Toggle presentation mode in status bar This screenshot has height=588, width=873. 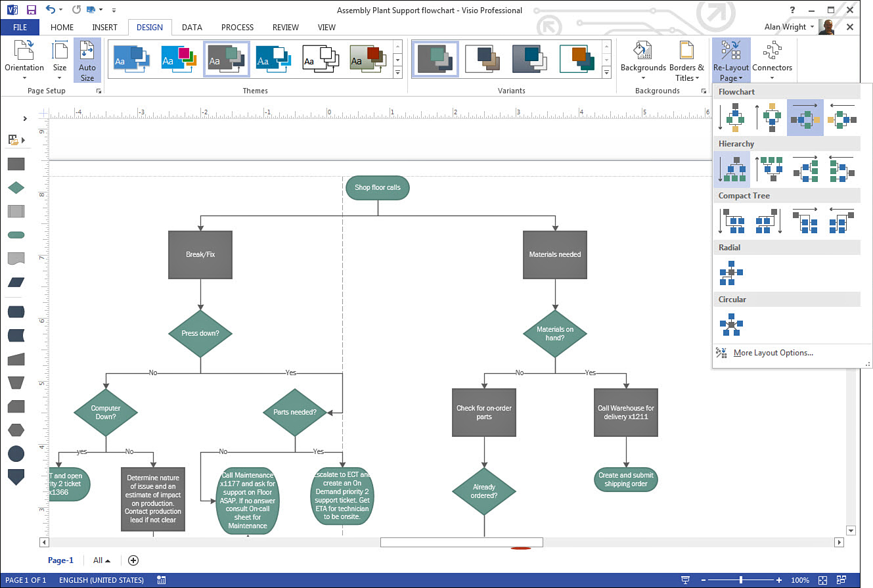[685, 580]
